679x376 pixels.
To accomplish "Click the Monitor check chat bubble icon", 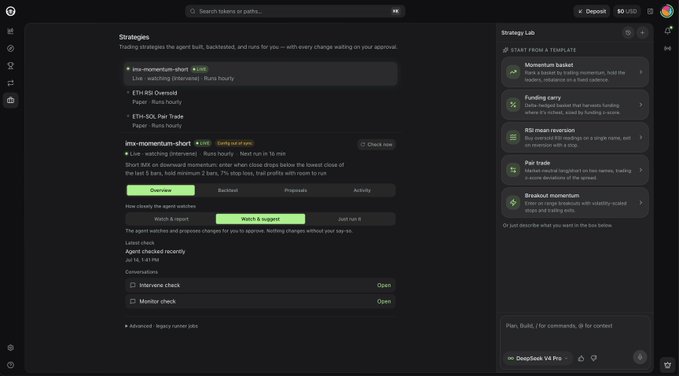I will (133, 301).
